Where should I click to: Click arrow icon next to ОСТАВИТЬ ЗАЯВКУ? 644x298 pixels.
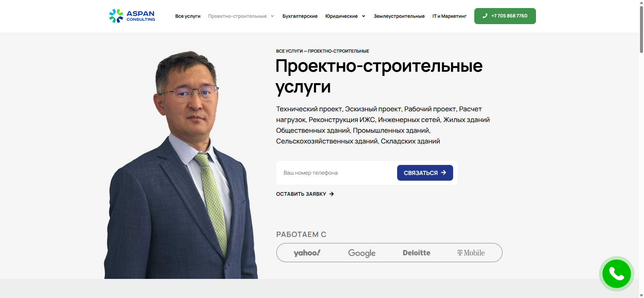[331, 194]
